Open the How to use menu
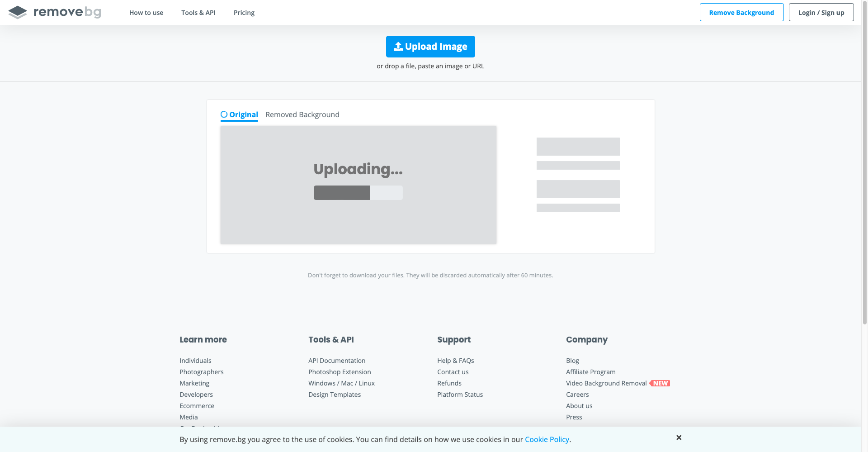Image resolution: width=868 pixels, height=452 pixels. 146,13
